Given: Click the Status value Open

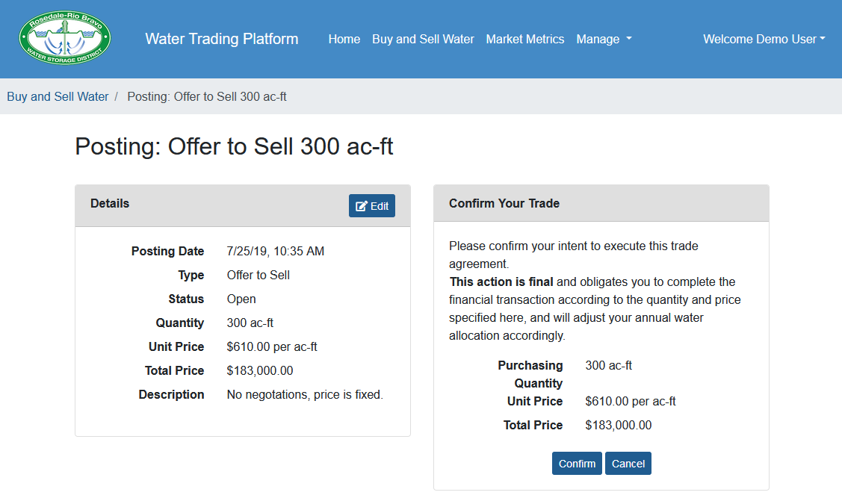Looking at the screenshot, I should coord(241,299).
